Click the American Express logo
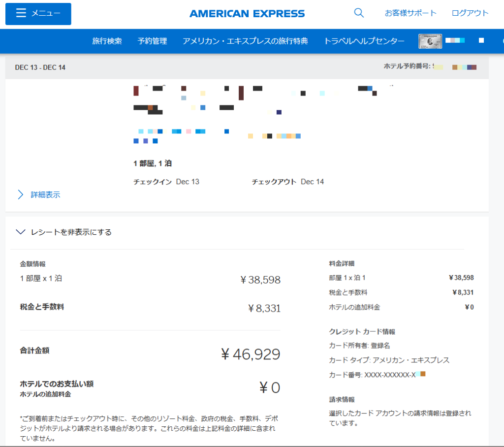The height and width of the screenshot is (447, 504). 247,13
